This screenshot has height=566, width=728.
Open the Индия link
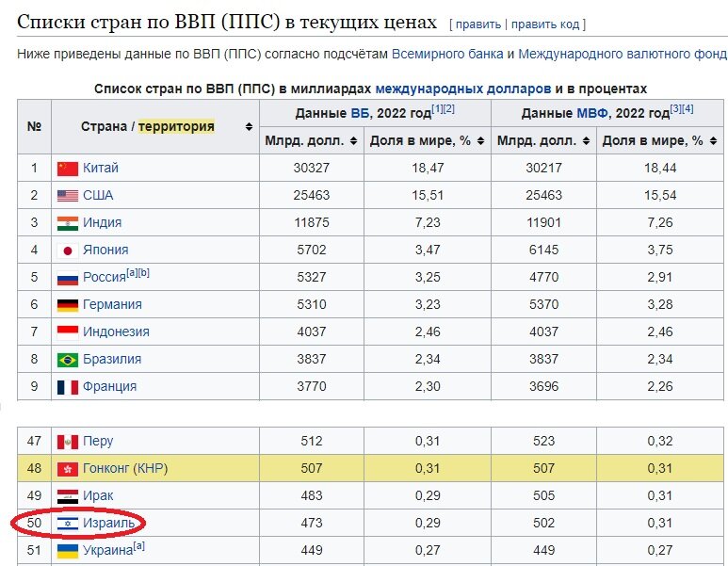click(x=102, y=222)
